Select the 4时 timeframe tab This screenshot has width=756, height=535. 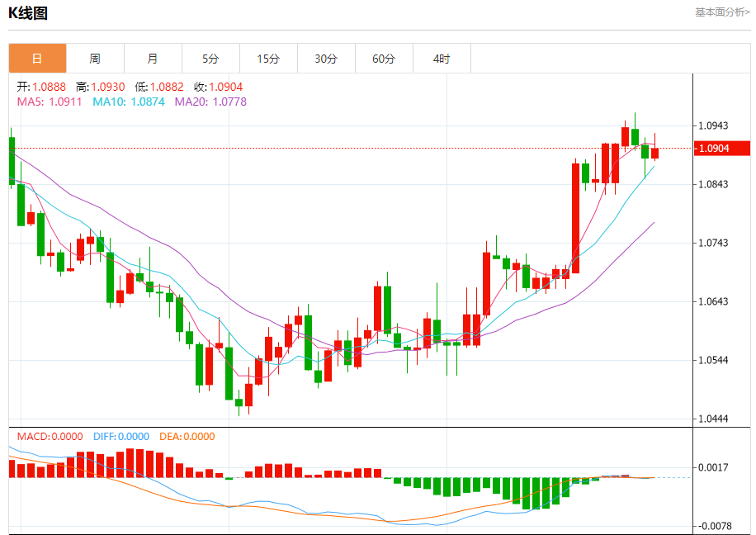[x=442, y=59]
